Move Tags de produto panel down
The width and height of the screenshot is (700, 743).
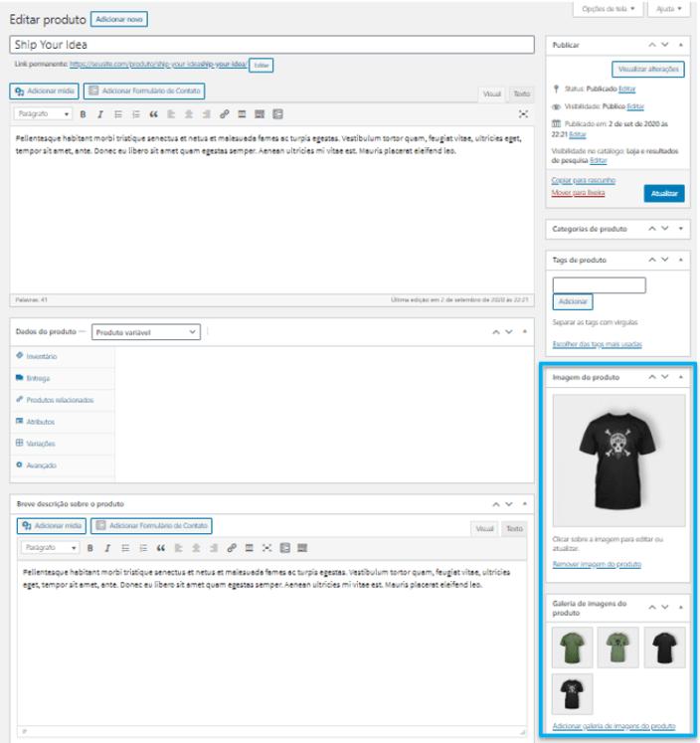665,260
